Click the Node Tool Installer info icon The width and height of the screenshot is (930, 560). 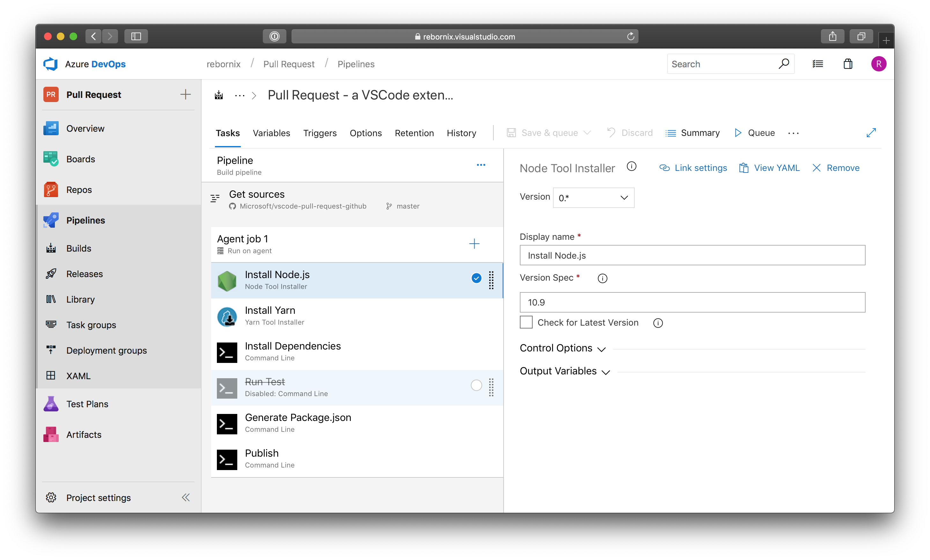631,166
